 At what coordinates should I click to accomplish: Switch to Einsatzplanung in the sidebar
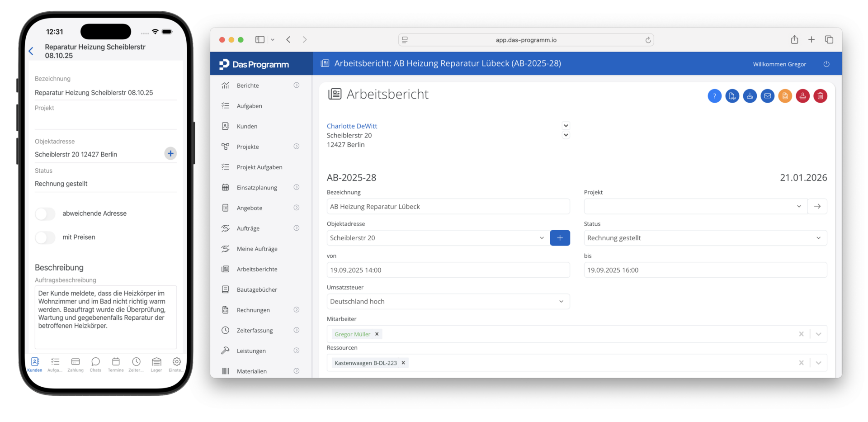[257, 187]
